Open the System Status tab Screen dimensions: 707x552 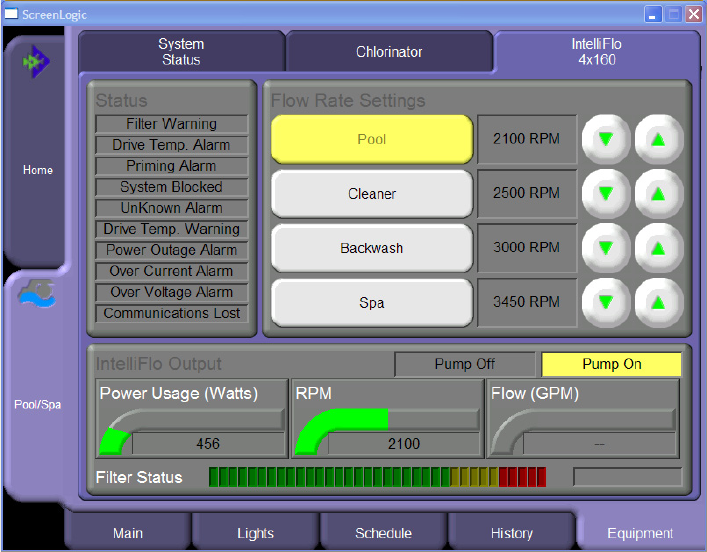181,51
